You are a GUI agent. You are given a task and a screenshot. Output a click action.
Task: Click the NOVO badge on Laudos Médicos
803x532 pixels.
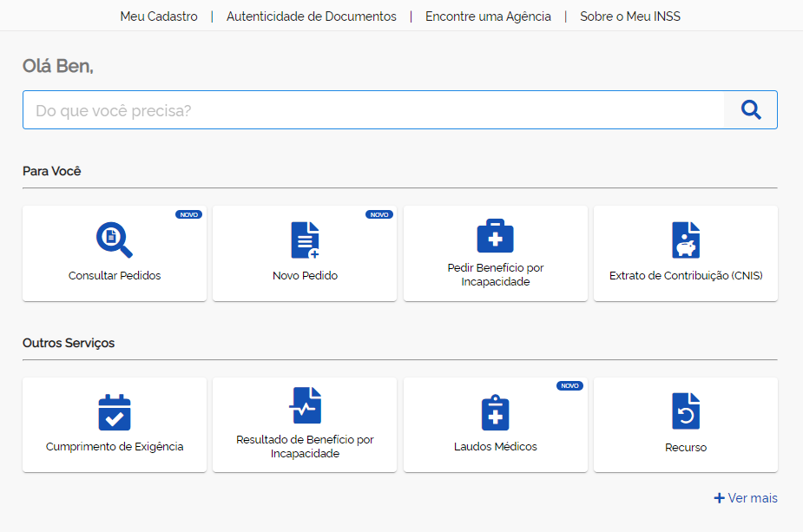coord(569,385)
